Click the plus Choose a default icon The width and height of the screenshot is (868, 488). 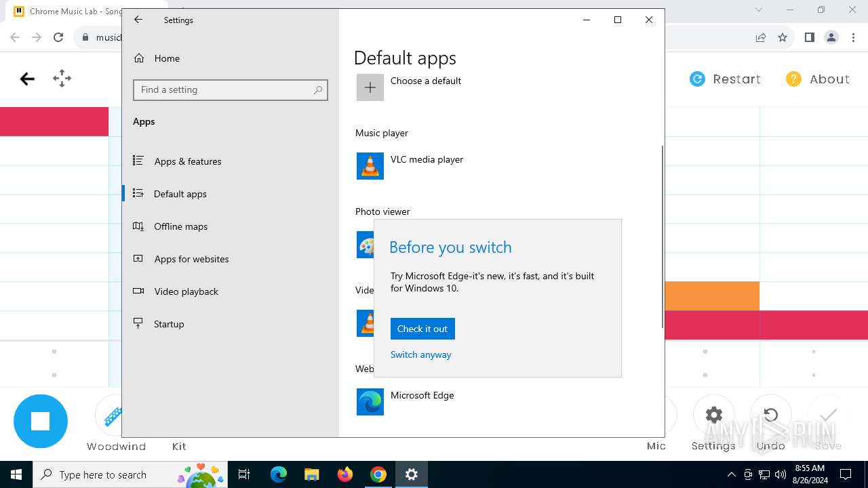370,87
